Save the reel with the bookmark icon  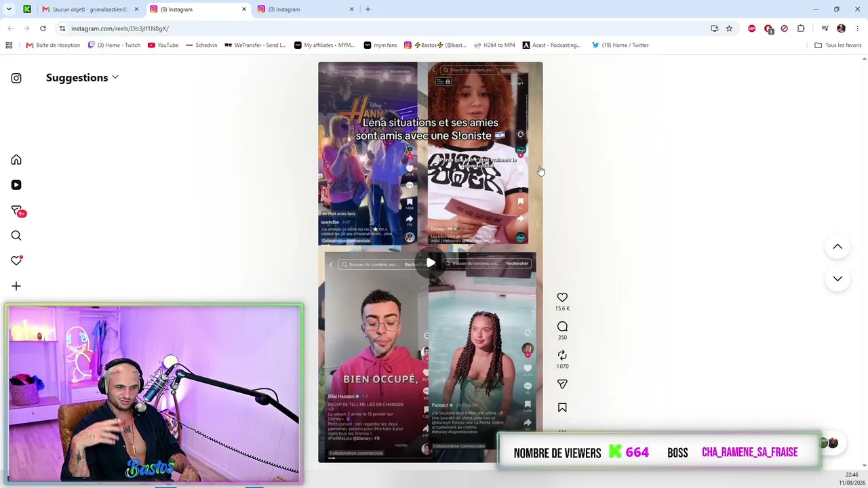(x=562, y=408)
